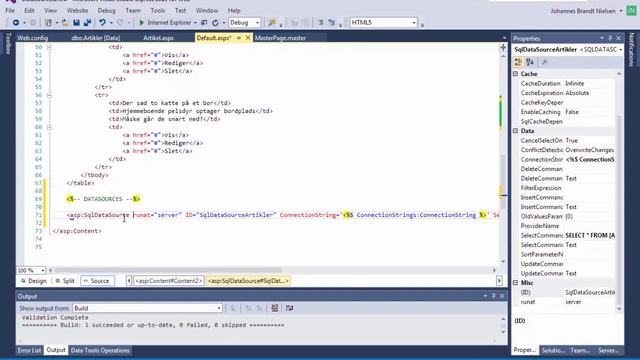Screen dimensions: 640x360
Task: Switch to the MasterPage.master tab
Action: [280, 38]
